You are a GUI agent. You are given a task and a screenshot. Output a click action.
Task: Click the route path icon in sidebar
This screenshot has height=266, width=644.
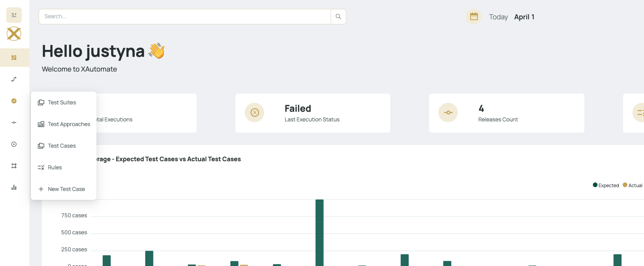click(x=14, y=79)
